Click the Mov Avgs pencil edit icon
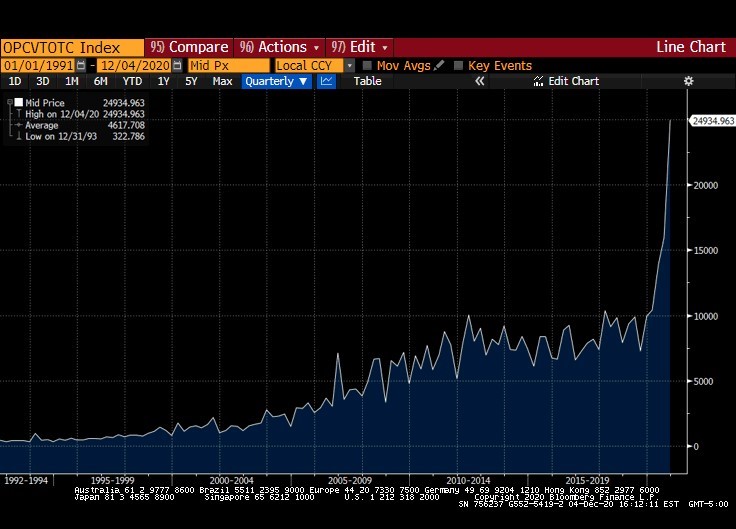 pos(439,65)
